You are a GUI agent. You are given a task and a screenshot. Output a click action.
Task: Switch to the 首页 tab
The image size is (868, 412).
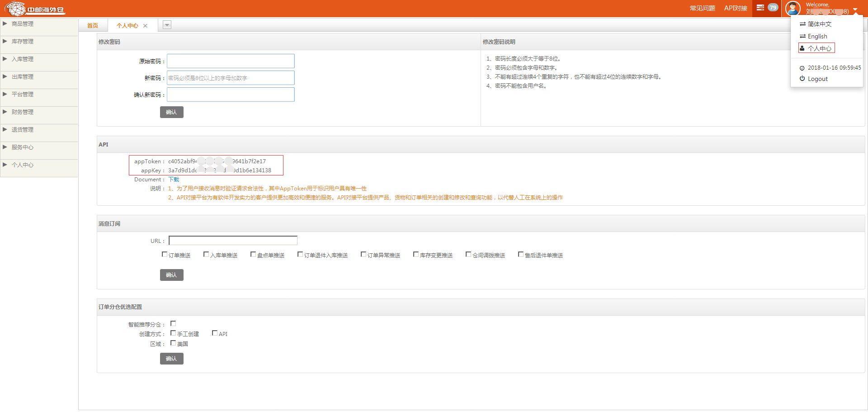[93, 26]
